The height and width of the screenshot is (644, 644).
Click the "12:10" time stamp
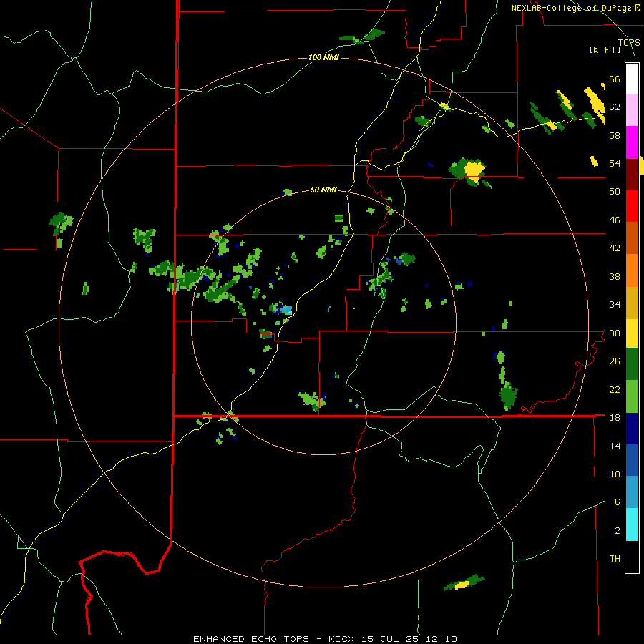coord(443,639)
